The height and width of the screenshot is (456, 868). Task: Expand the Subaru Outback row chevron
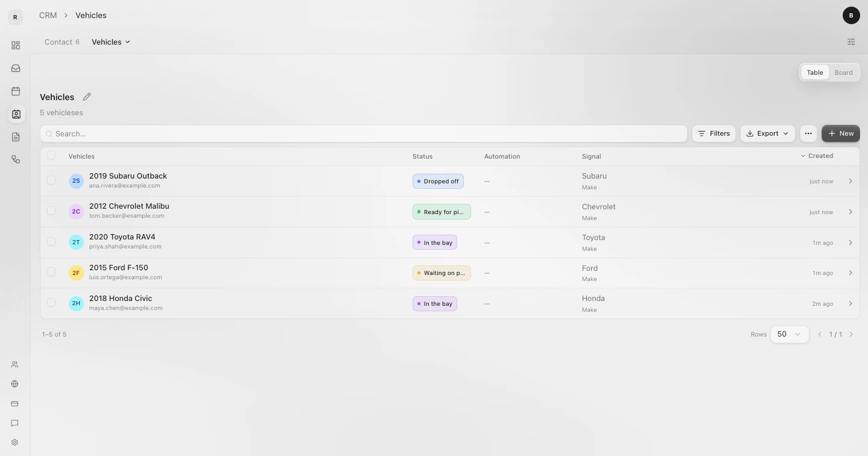point(851,181)
